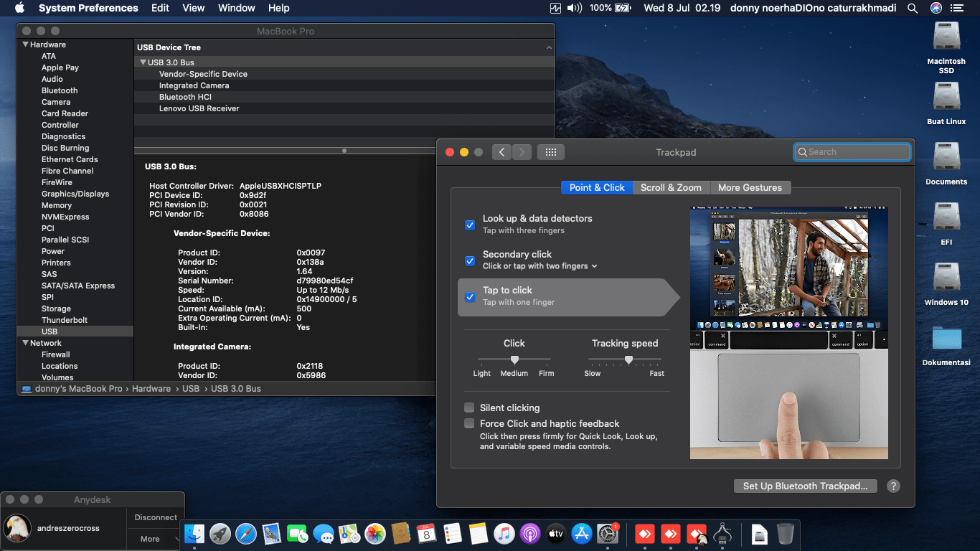Image resolution: width=980 pixels, height=551 pixels.
Task: Collapse the USB 3.0 Bus tree
Action: pos(143,62)
